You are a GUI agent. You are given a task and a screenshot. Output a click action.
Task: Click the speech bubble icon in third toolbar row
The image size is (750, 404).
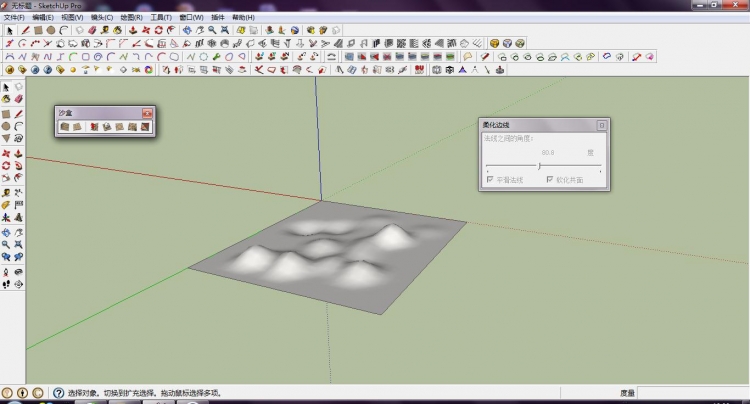pyautogui.click(x=467, y=56)
